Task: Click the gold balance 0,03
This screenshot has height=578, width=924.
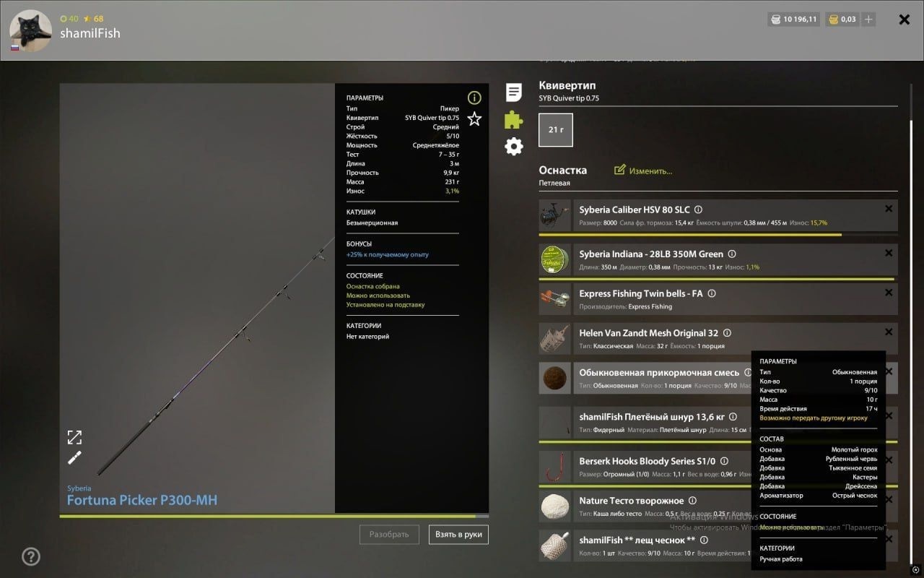Action: coord(842,20)
